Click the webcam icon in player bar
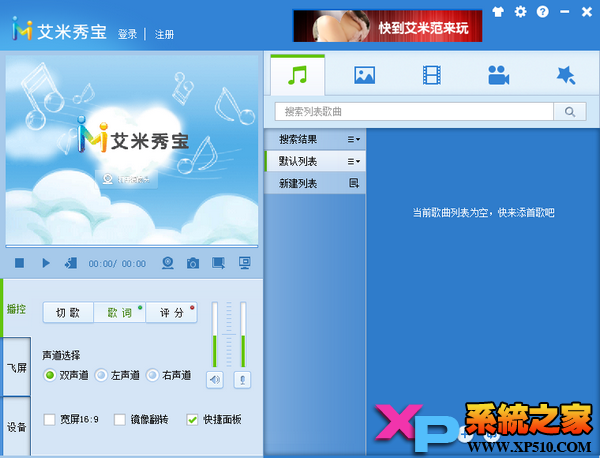Image resolution: width=600 pixels, height=458 pixels. pyautogui.click(x=168, y=263)
